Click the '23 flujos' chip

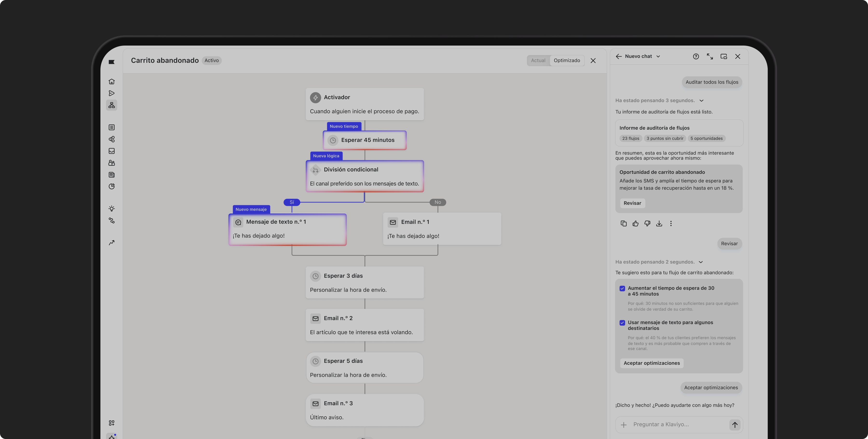click(631, 138)
